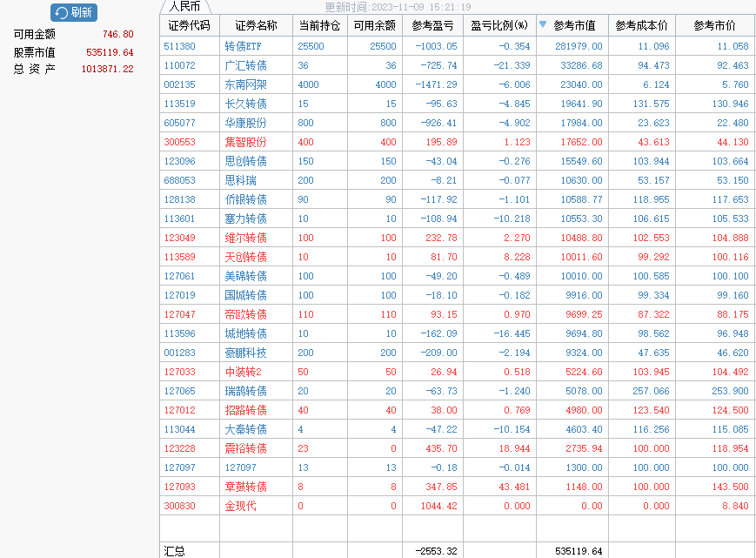This screenshot has height=558, width=756.
Task: Click security code 511380
Action: pos(179,46)
